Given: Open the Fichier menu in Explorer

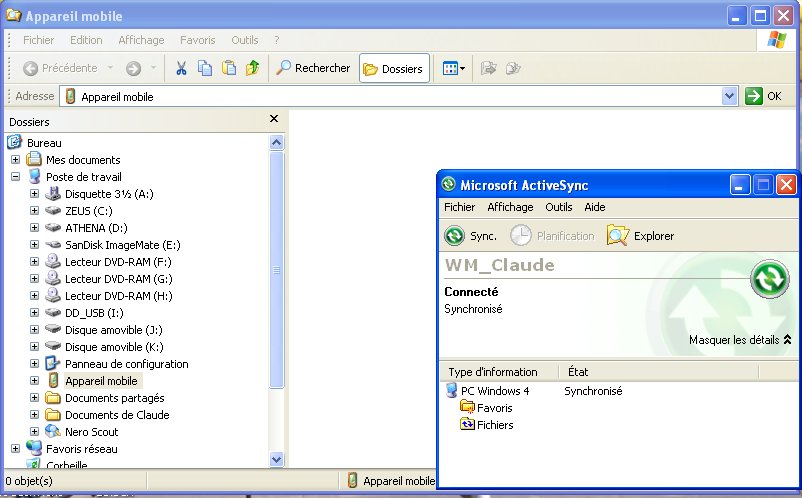Looking at the screenshot, I should point(38,40).
